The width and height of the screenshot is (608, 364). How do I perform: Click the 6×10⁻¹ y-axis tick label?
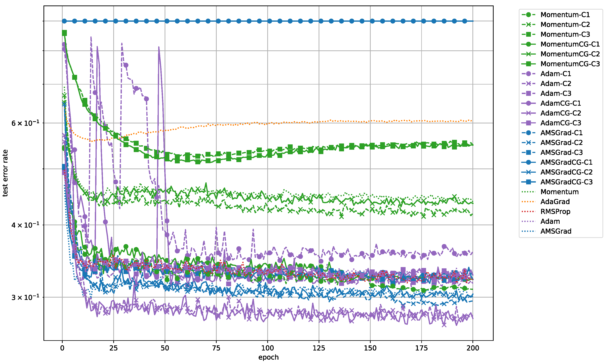click(x=25, y=123)
